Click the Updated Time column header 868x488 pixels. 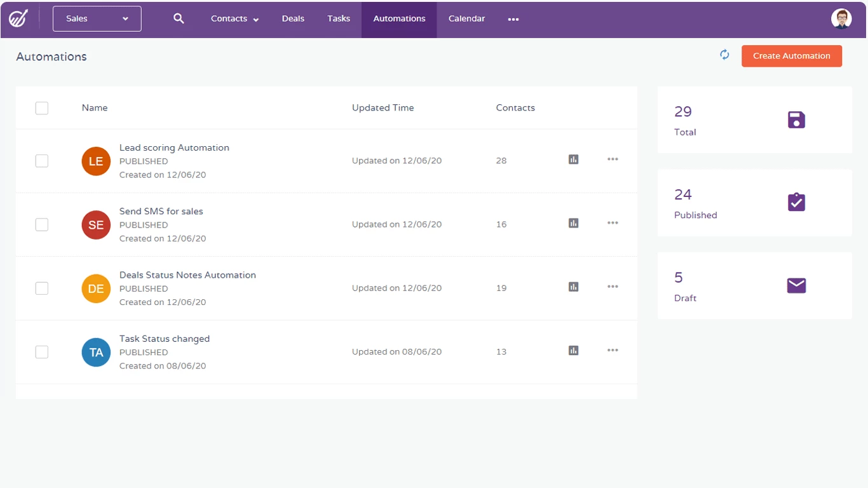point(383,108)
